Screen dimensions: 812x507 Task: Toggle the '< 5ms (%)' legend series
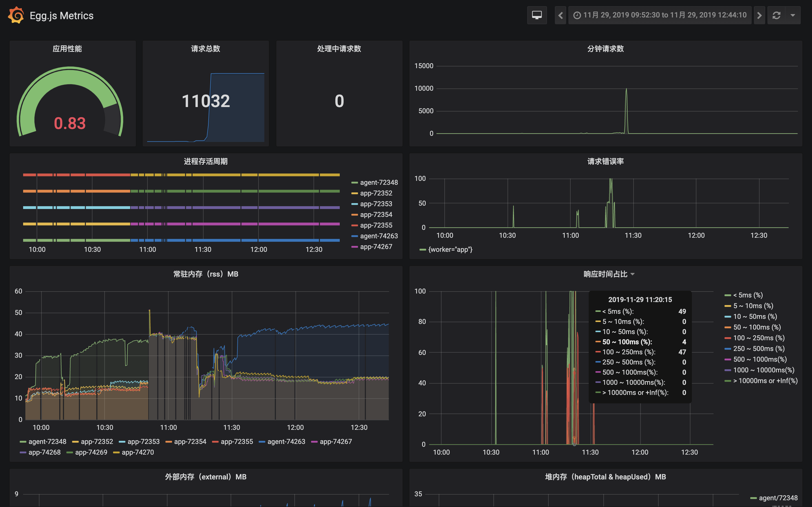pos(748,295)
